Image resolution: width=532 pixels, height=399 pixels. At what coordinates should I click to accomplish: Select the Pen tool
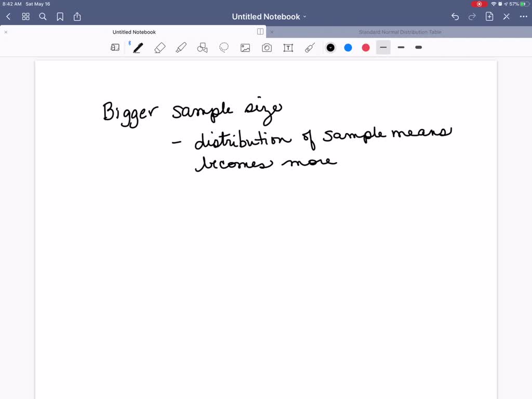(137, 47)
